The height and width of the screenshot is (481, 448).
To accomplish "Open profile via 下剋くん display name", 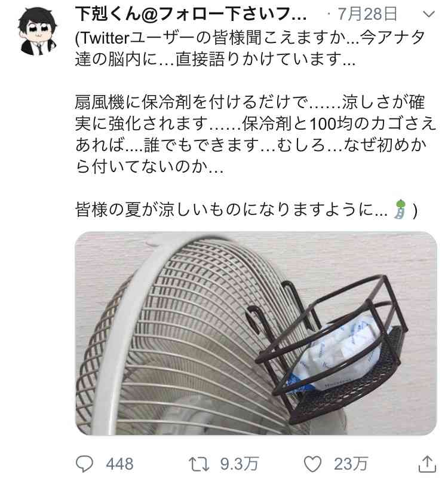I will 191,14.
